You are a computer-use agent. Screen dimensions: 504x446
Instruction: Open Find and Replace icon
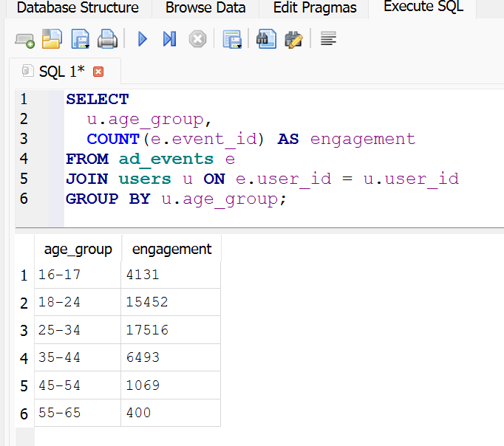pos(293,39)
